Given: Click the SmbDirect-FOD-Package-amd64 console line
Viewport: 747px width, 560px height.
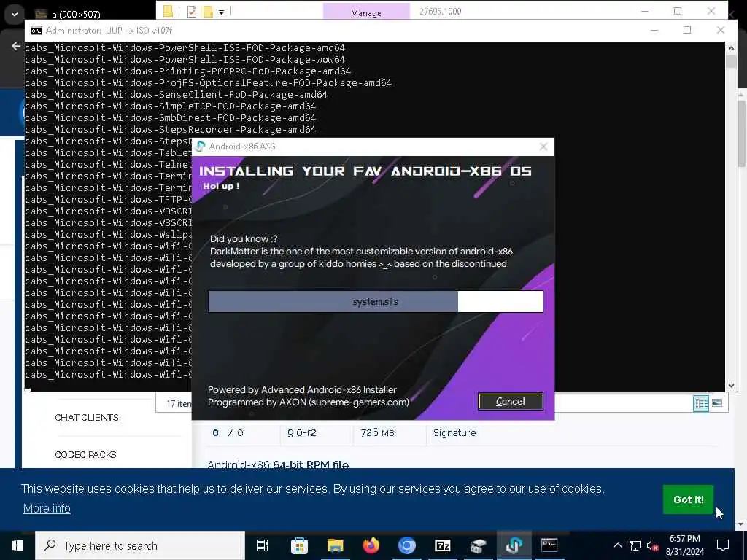Looking at the screenshot, I should pyautogui.click(x=171, y=118).
